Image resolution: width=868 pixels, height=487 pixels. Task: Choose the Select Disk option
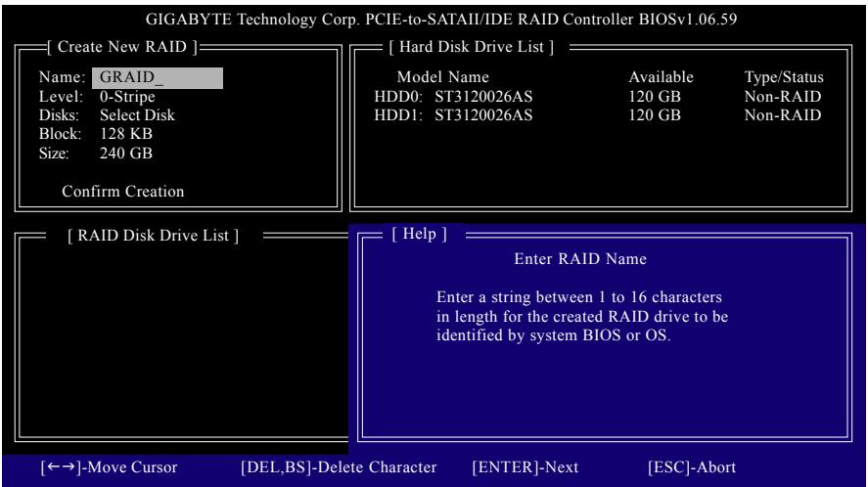coord(137,115)
